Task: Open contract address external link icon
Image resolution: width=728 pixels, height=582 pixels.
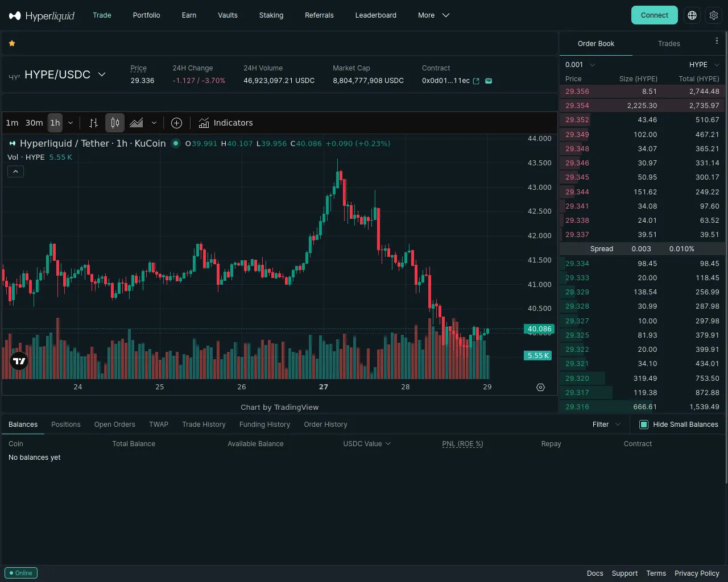Action: pyautogui.click(x=476, y=81)
